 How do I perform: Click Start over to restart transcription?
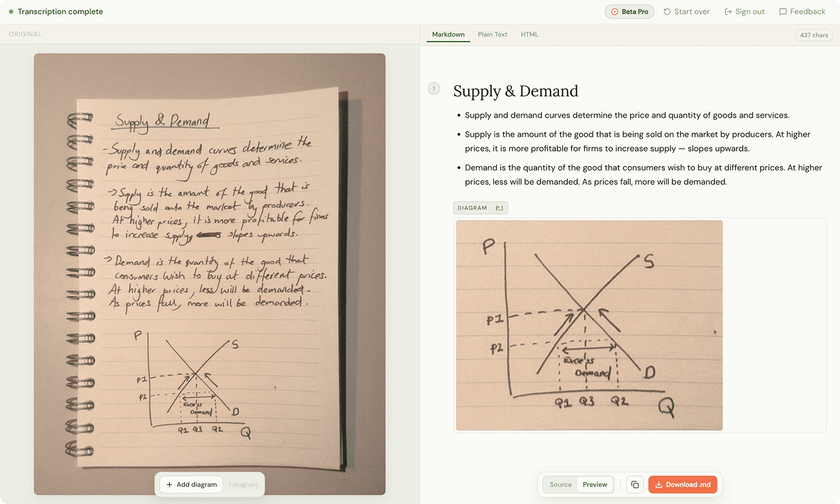(x=687, y=12)
